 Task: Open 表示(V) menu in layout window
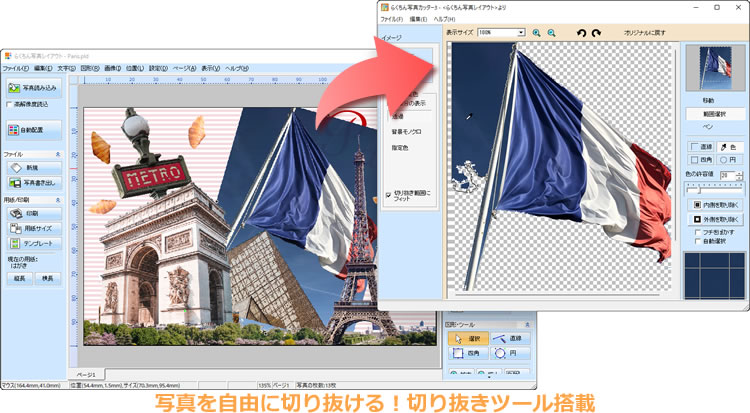coord(210,68)
